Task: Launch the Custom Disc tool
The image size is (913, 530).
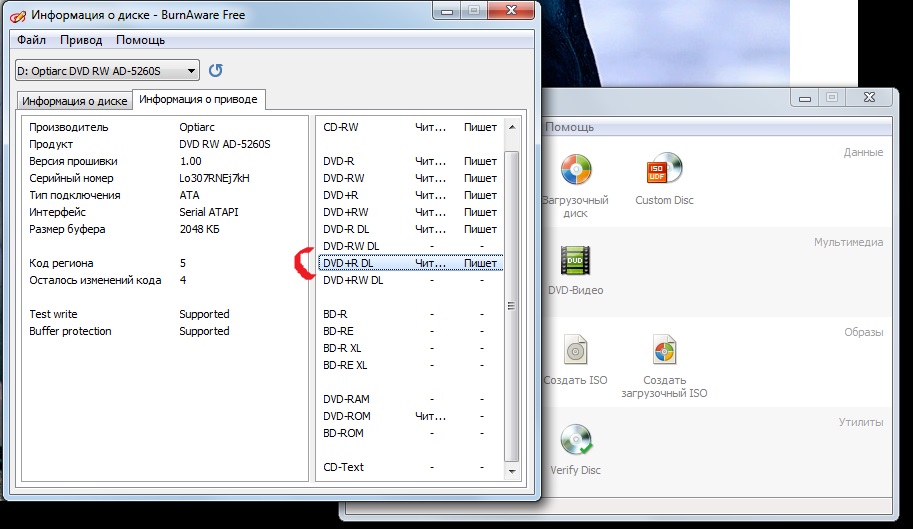Action: [664, 179]
